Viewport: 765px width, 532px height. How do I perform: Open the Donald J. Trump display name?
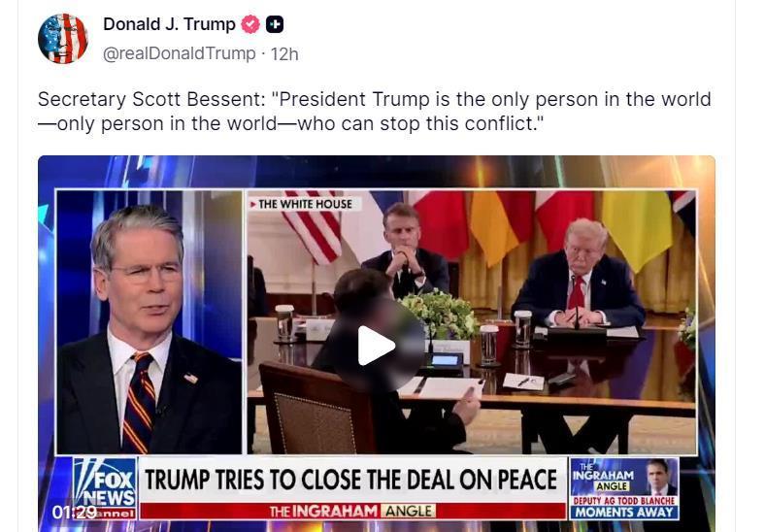pyautogui.click(x=169, y=24)
